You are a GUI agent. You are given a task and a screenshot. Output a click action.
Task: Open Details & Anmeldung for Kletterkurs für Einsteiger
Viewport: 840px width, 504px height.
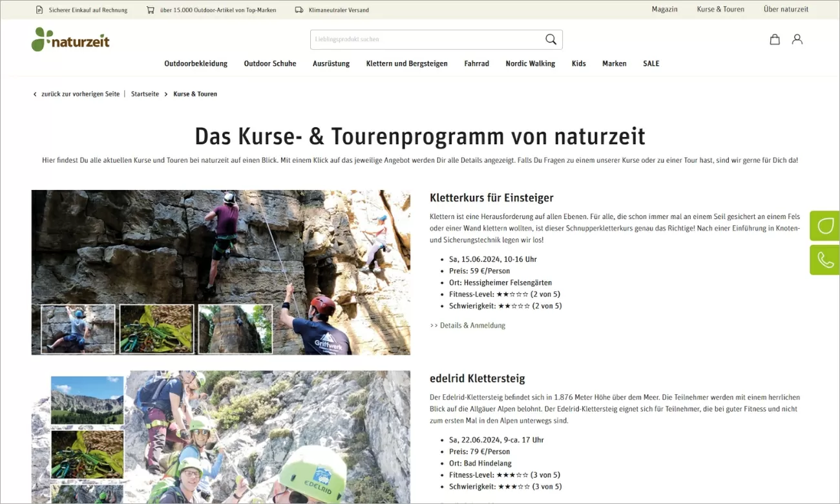(x=467, y=325)
